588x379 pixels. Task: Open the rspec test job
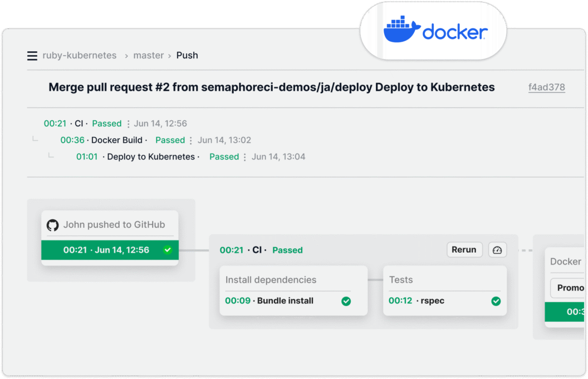[x=444, y=301]
